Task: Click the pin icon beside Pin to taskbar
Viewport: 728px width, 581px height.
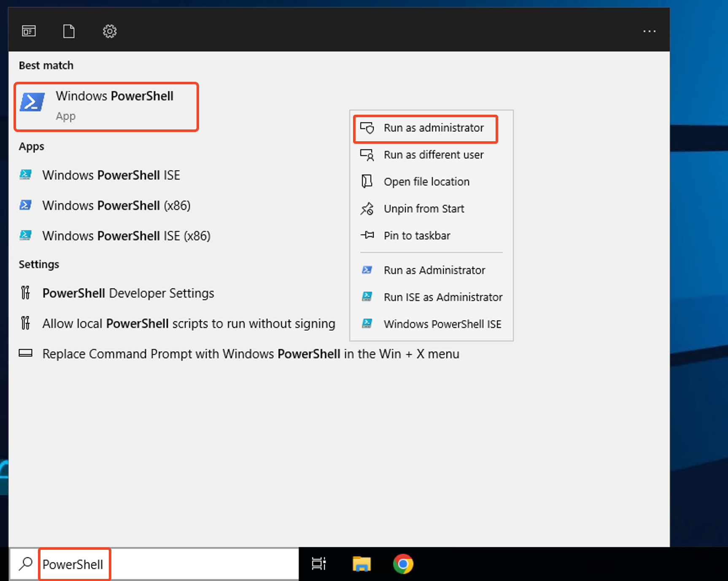Action: click(x=367, y=235)
